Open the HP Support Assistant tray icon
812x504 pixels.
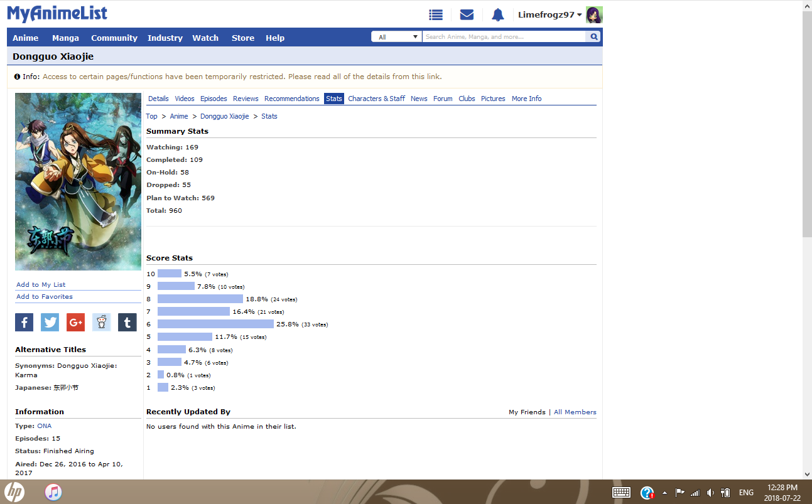click(x=647, y=493)
